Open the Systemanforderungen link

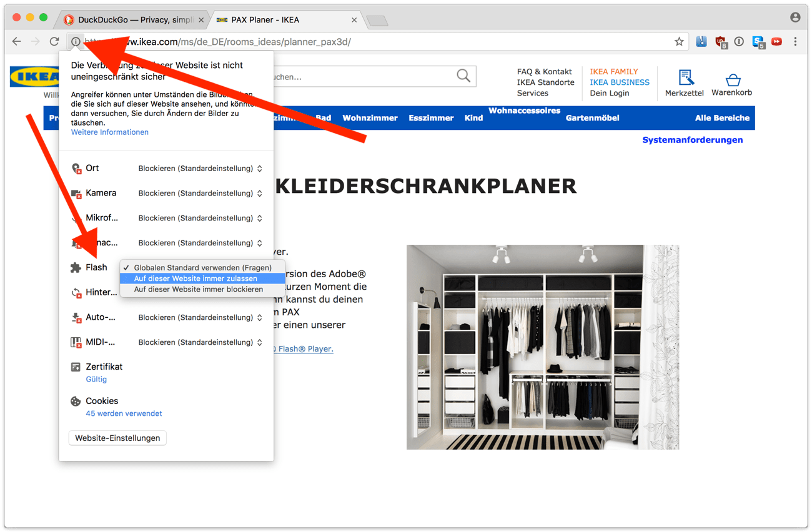point(693,140)
